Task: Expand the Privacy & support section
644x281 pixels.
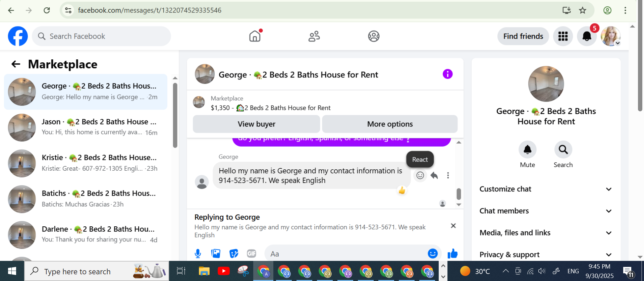Action: pyautogui.click(x=546, y=255)
